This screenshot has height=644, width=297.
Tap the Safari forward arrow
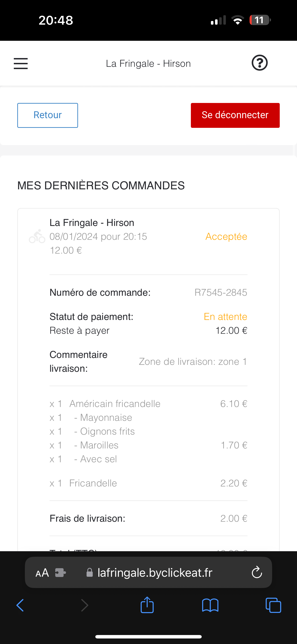85,605
